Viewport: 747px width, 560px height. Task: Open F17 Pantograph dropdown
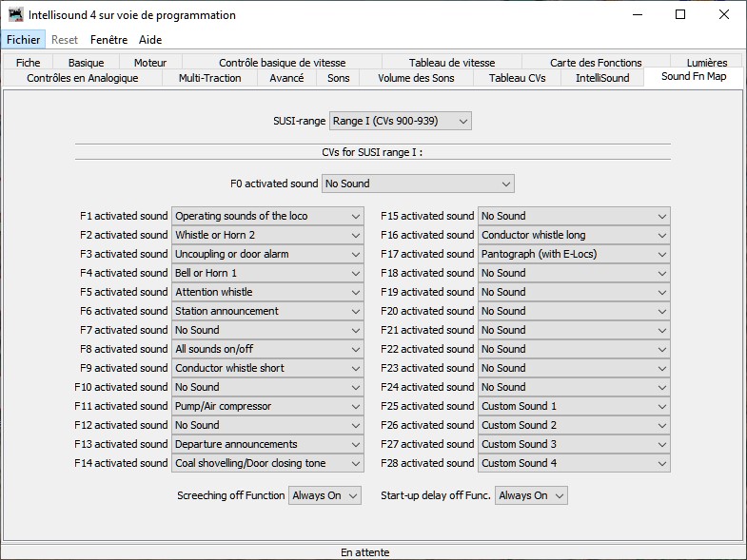point(574,254)
